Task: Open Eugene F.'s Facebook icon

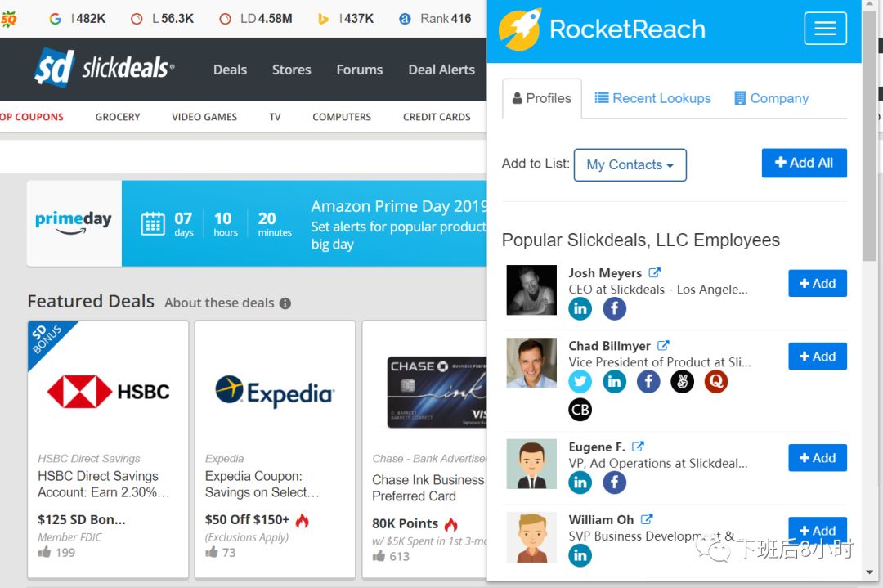Action: pyautogui.click(x=614, y=483)
